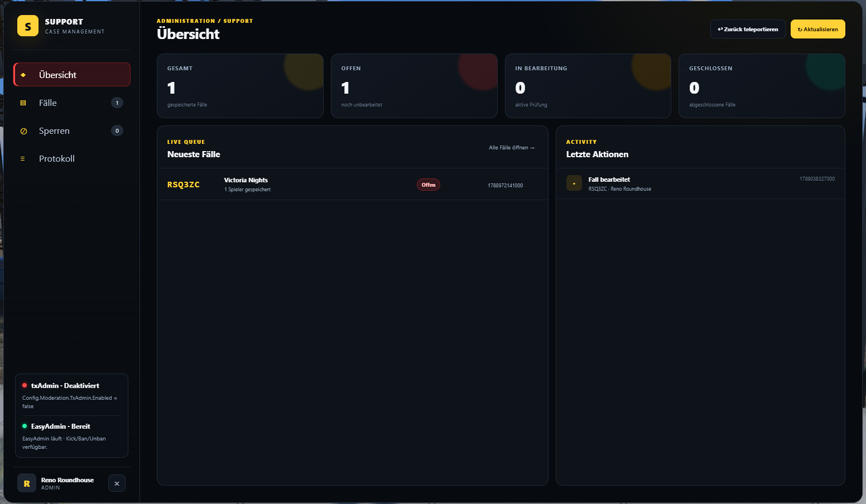Click the Reno Roundhouse avatar
The height and width of the screenshot is (504, 866).
pos(27,483)
